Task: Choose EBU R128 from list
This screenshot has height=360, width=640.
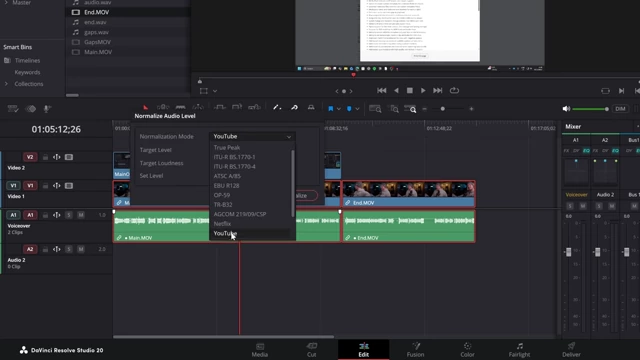Action: tap(226, 185)
